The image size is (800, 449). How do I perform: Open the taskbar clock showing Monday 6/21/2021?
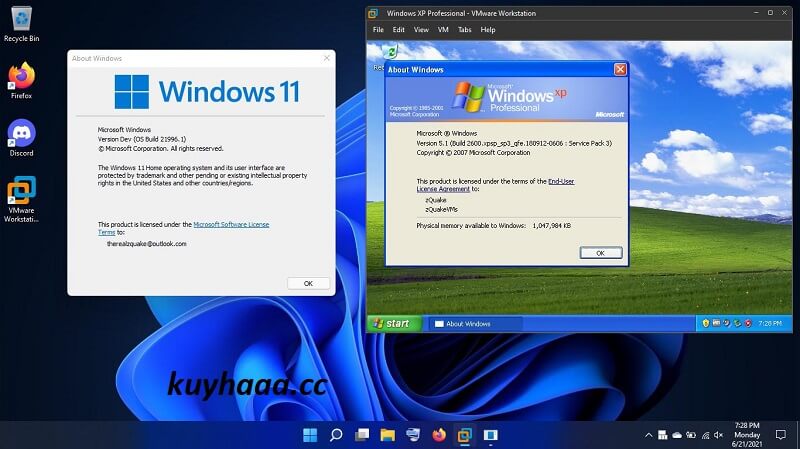[747, 435]
